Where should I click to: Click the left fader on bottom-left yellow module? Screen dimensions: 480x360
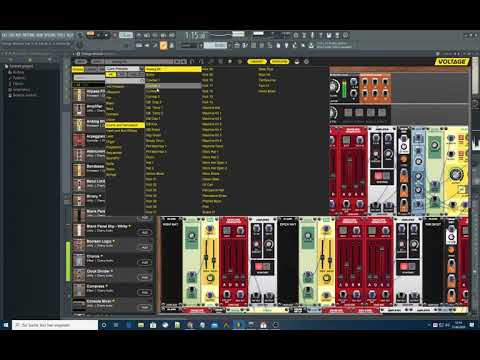(x=206, y=257)
